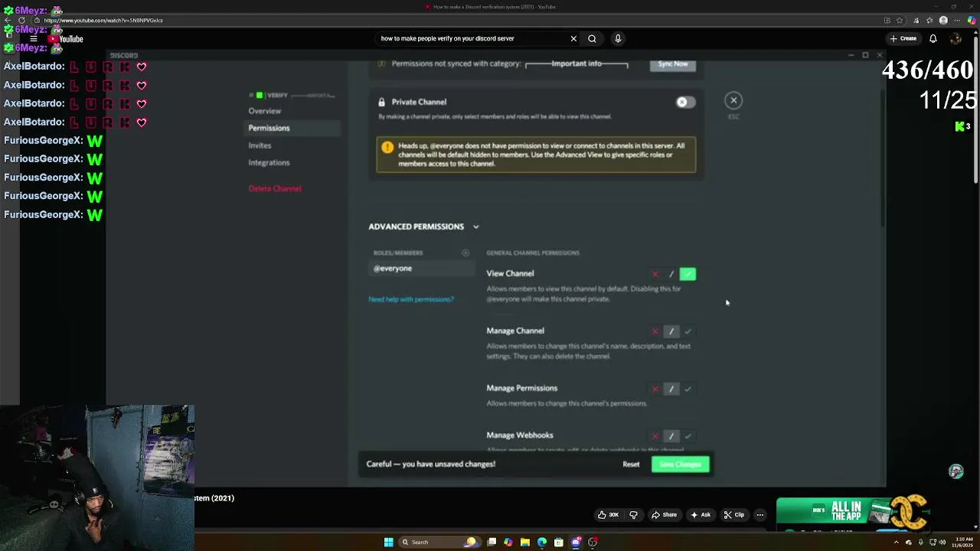The height and width of the screenshot is (551, 980).
Task: Select the @everyone role
Action: [422, 269]
